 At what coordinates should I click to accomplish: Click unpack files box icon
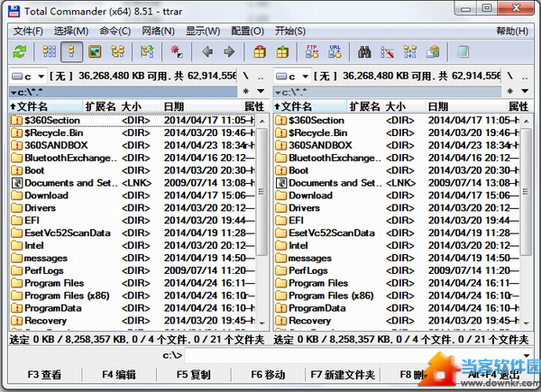(282, 51)
